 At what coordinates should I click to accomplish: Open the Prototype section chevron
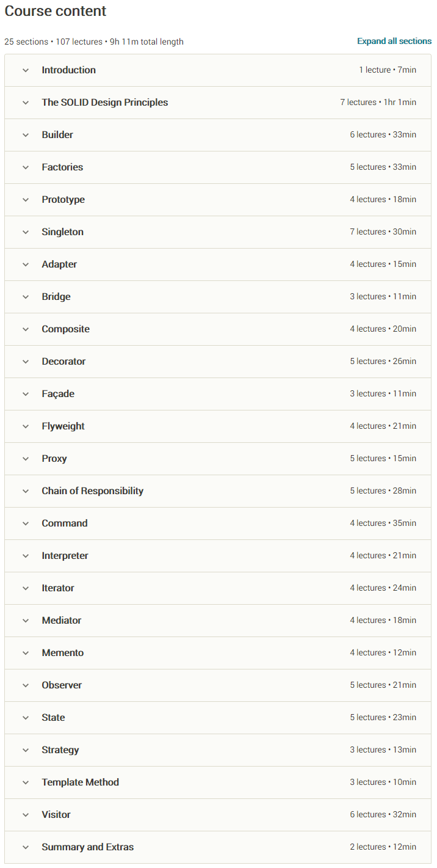[26, 200]
